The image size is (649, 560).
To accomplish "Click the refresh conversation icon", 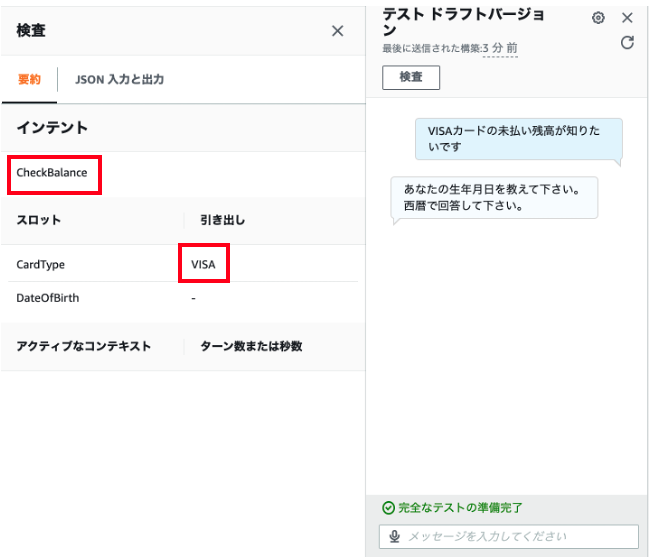I will (627, 42).
